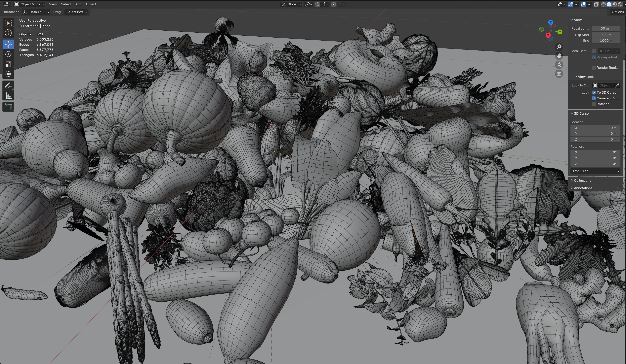Choose the Measure tool
The width and height of the screenshot is (626, 364).
[x=8, y=96]
